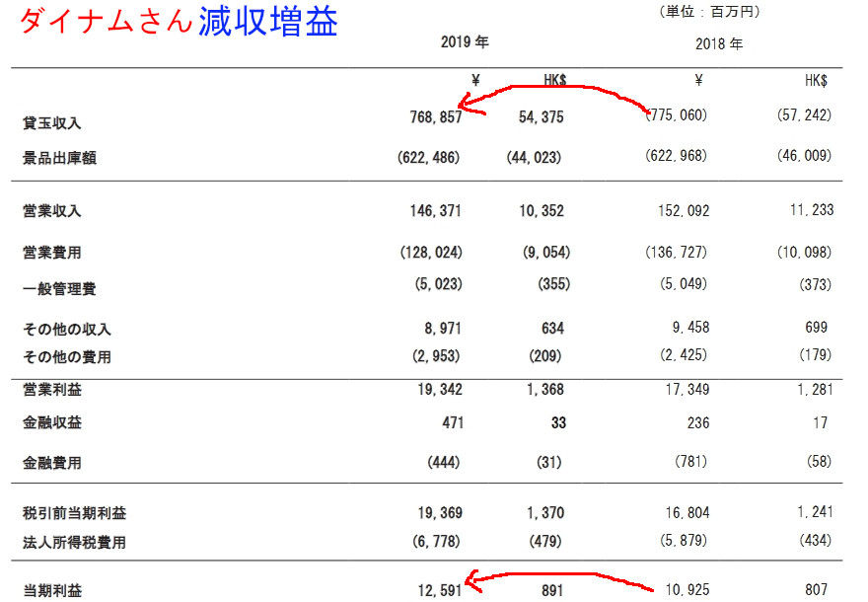Select the value 8,971
Viewport: 868px width, 602px height.
(443, 329)
